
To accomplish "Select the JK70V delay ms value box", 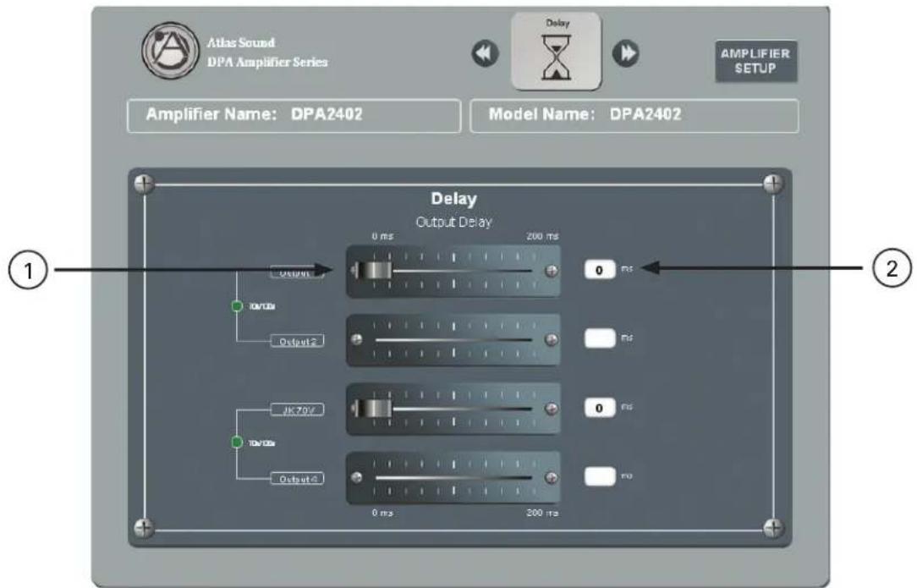I will pos(600,407).
